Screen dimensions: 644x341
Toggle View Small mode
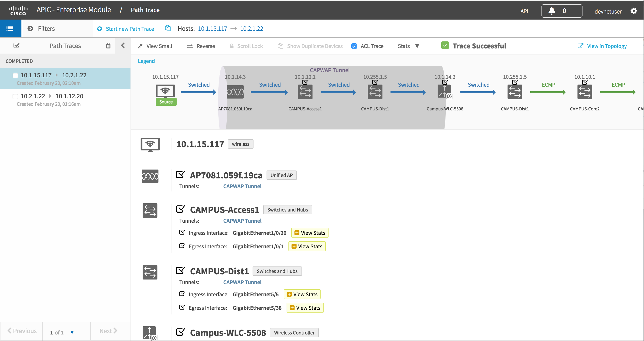tap(155, 46)
